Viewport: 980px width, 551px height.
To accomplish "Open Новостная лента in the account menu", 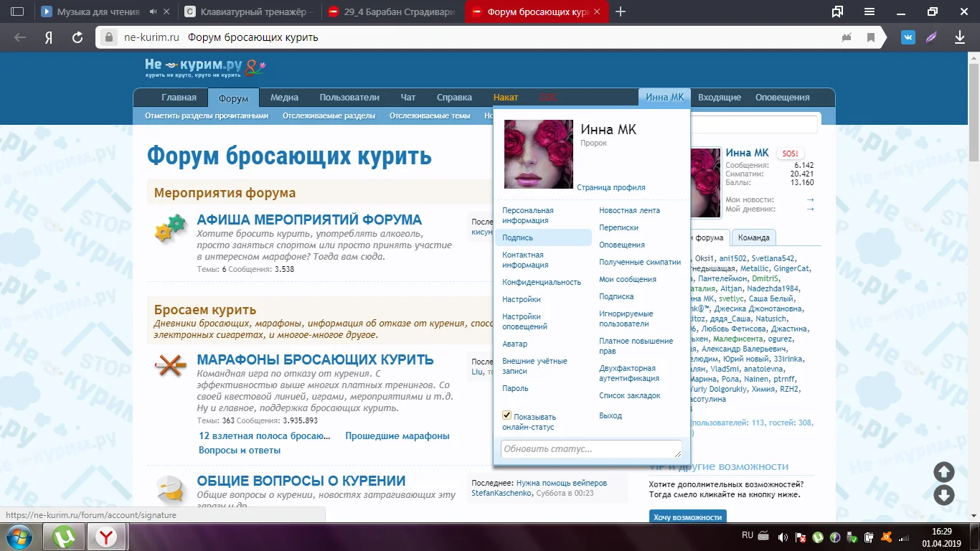I will 630,210.
